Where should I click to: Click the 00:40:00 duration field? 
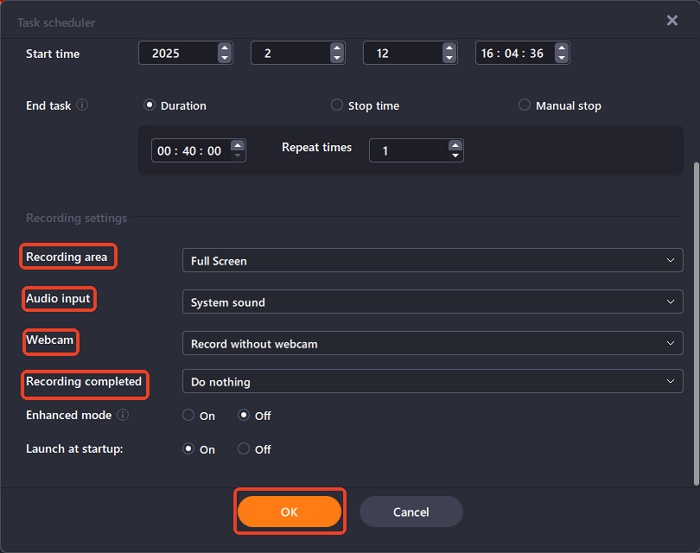(x=190, y=151)
